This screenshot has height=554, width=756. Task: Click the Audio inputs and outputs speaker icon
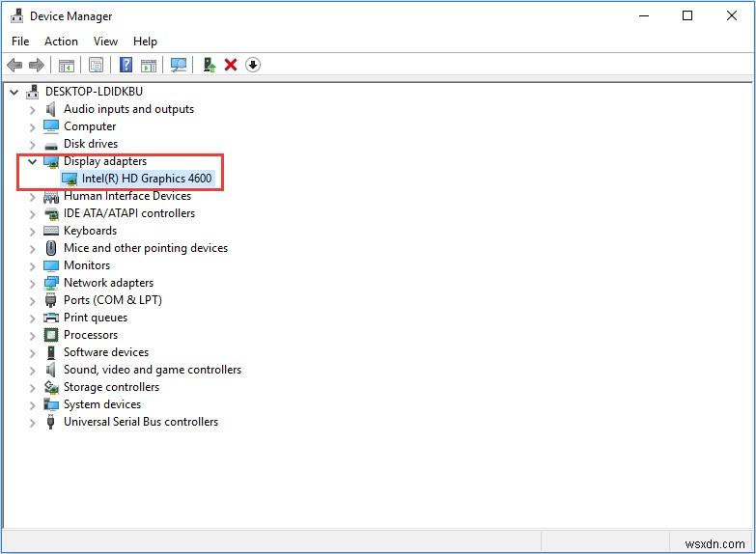pos(50,109)
